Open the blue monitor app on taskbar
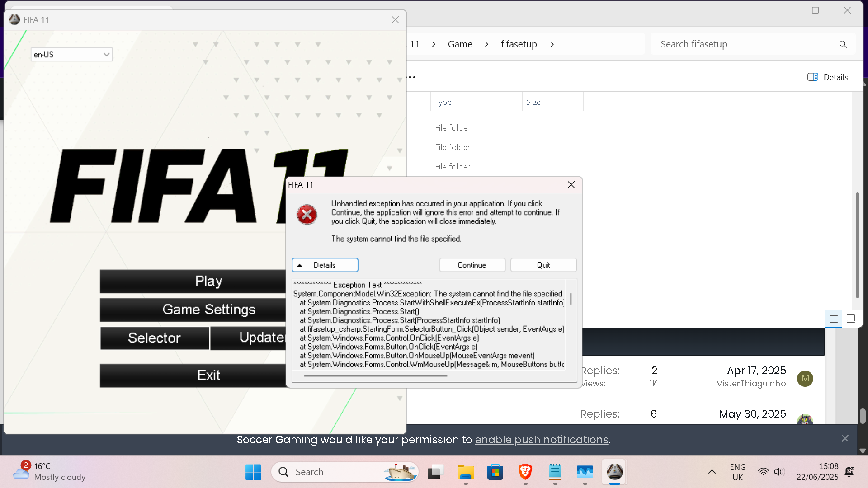 point(585,472)
